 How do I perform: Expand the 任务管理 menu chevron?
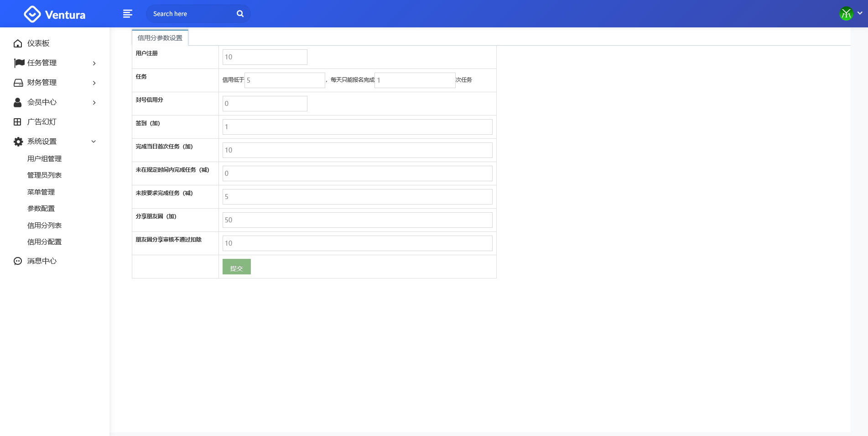pyautogui.click(x=94, y=63)
